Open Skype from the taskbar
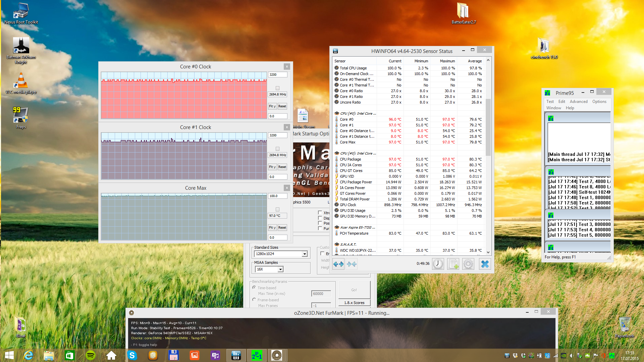The width and height of the screenshot is (644, 362). (132, 355)
